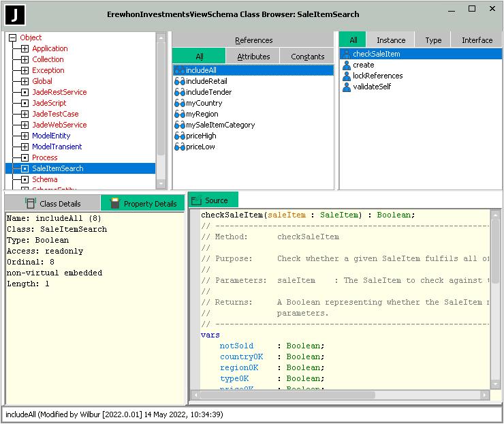
Task: Click the person icon beside lockReferences
Action: click(x=347, y=76)
